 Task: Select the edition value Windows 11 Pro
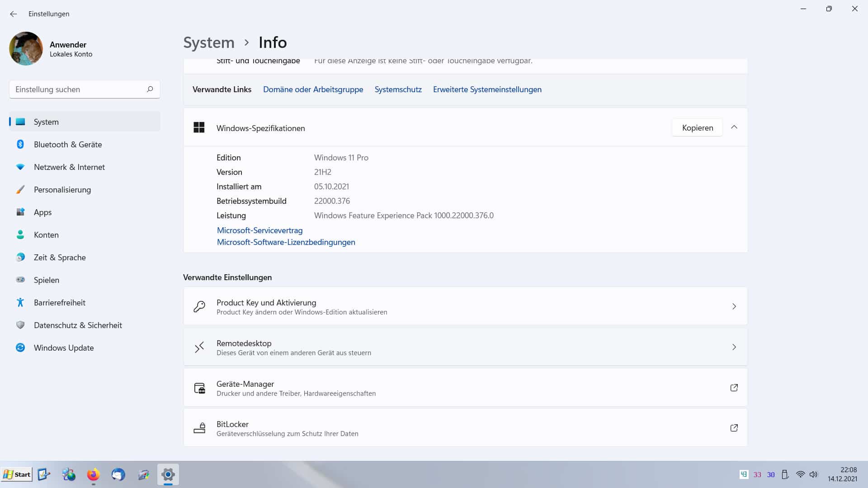[x=341, y=158]
